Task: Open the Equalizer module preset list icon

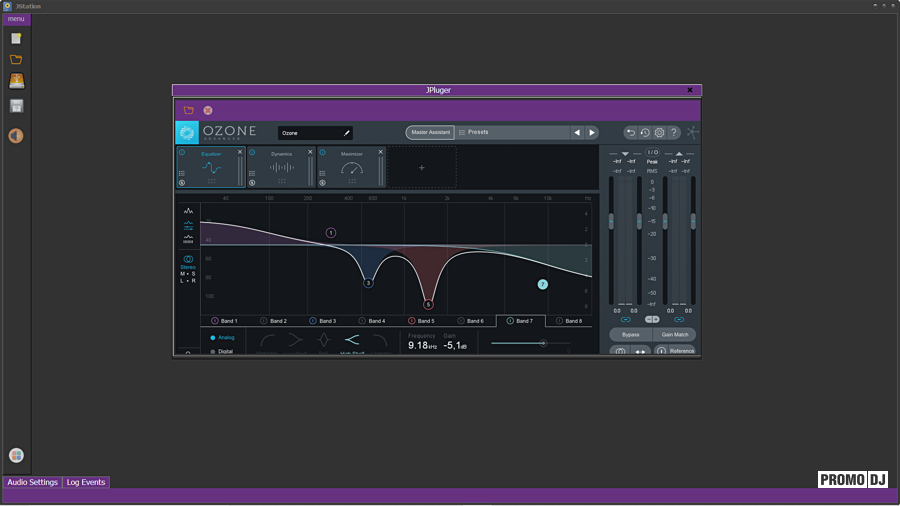Action: point(182,173)
